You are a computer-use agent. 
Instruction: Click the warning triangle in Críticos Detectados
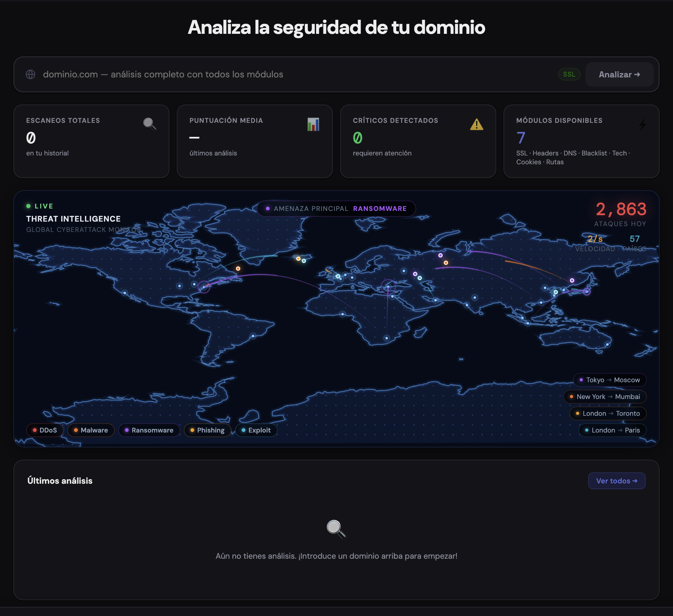[477, 124]
